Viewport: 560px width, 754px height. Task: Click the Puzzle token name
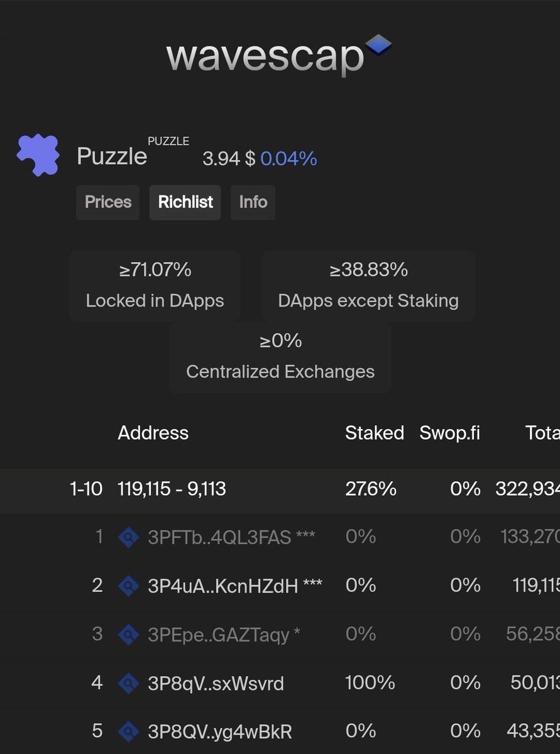tap(112, 156)
